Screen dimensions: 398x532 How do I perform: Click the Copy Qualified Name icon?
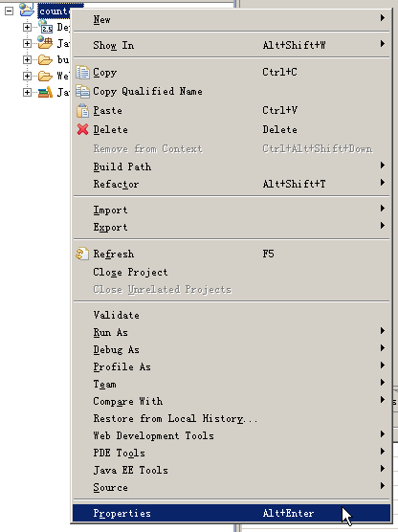coord(82,91)
